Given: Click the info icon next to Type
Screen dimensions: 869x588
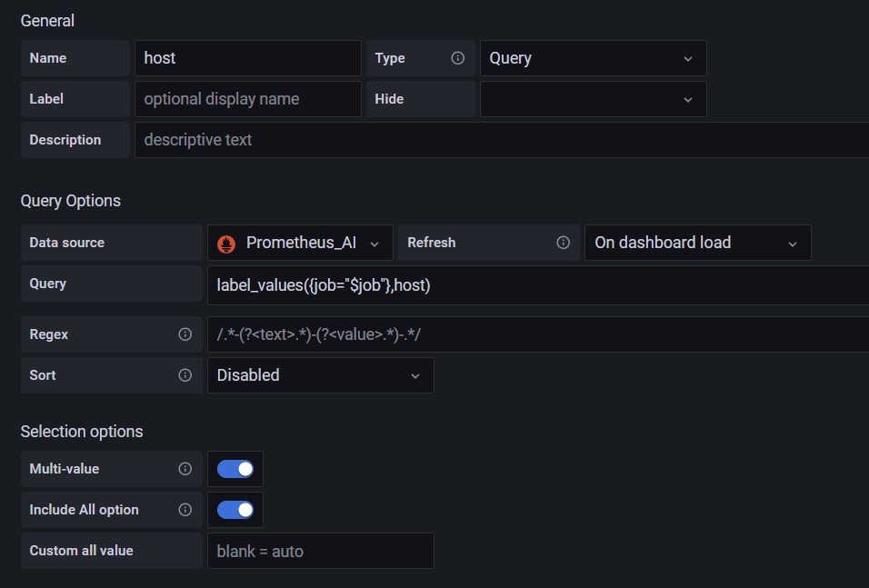Looking at the screenshot, I should 457,57.
